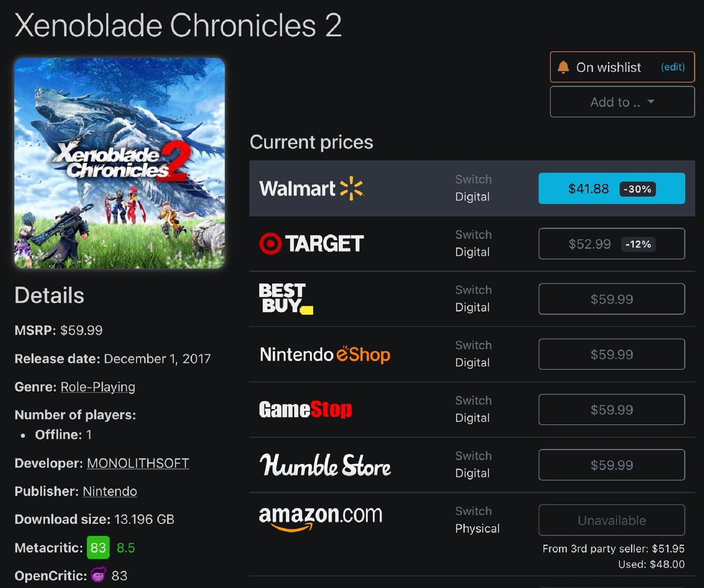Click the Target store logo

pos(312,244)
